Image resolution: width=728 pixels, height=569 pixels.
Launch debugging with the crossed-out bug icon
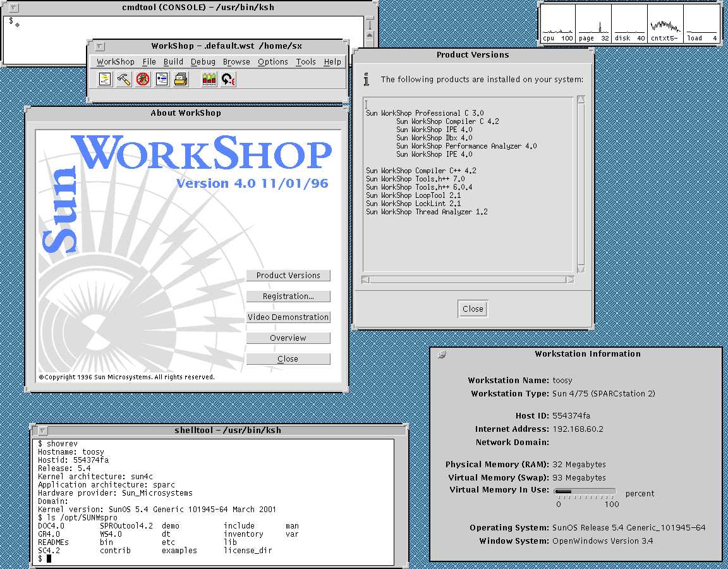click(143, 80)
